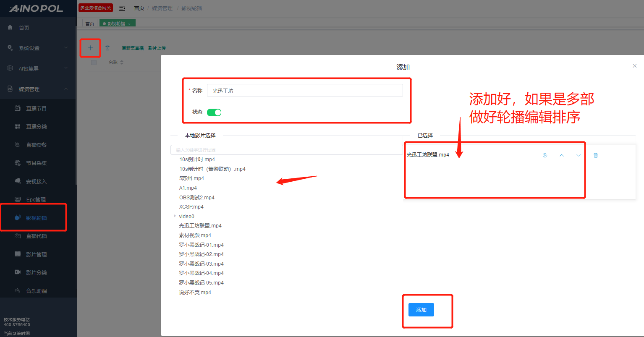
Task: Click the 更新至直播 link
Action: (133, 48)
